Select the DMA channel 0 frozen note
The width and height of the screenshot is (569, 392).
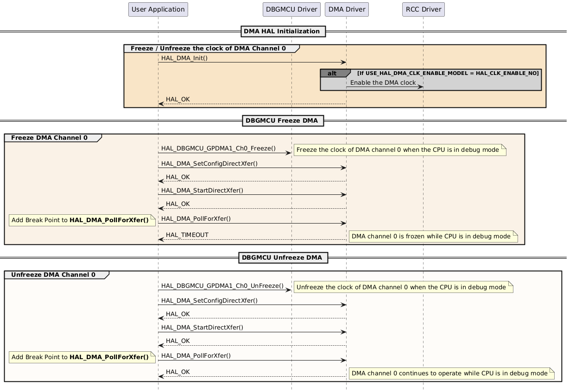click(434, 236)
